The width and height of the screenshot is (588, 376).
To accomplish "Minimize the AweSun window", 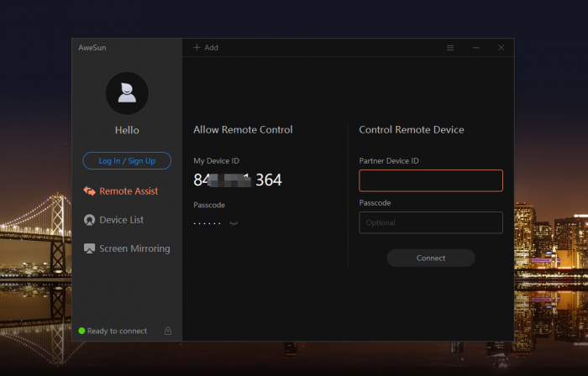I will pos(476,48).
